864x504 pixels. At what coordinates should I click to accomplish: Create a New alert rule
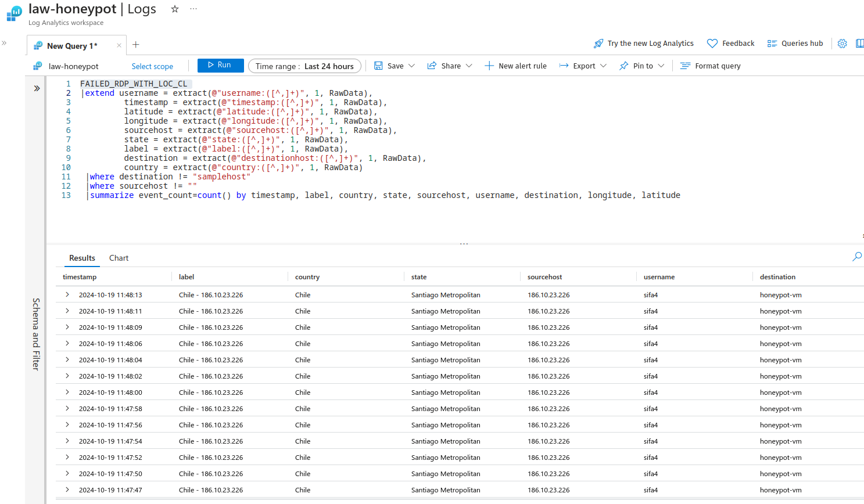[x=515, y=66]
